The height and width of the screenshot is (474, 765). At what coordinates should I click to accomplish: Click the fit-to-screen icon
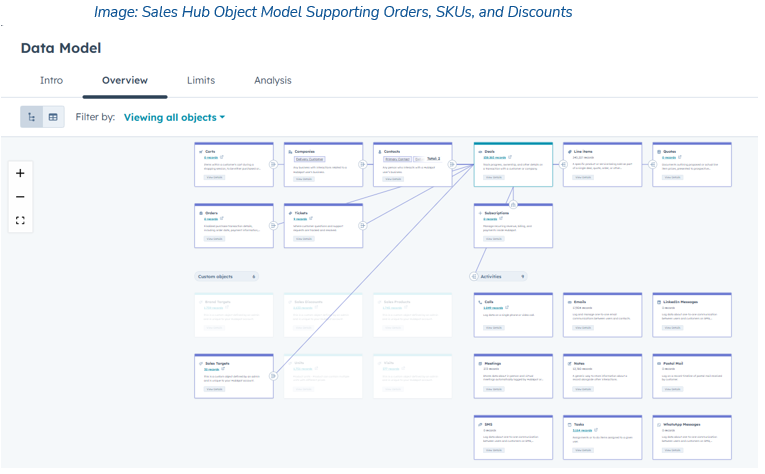(x=20, y=220)
